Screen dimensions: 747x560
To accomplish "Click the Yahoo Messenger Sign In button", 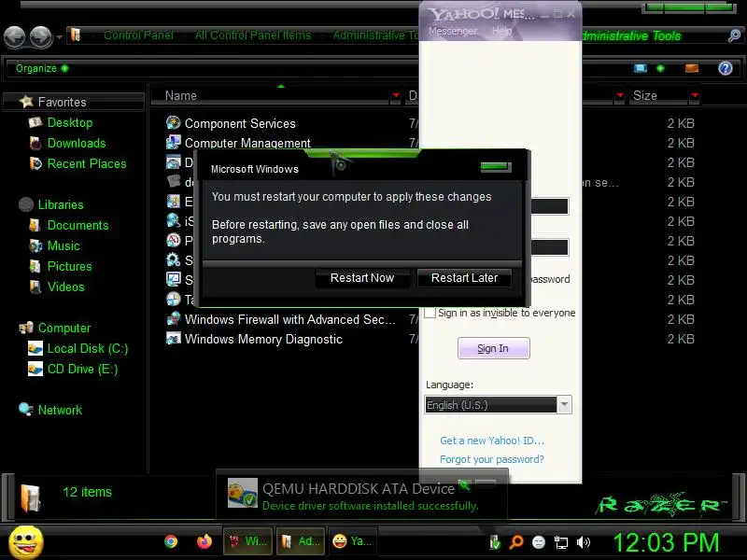I will pos(493,348).
